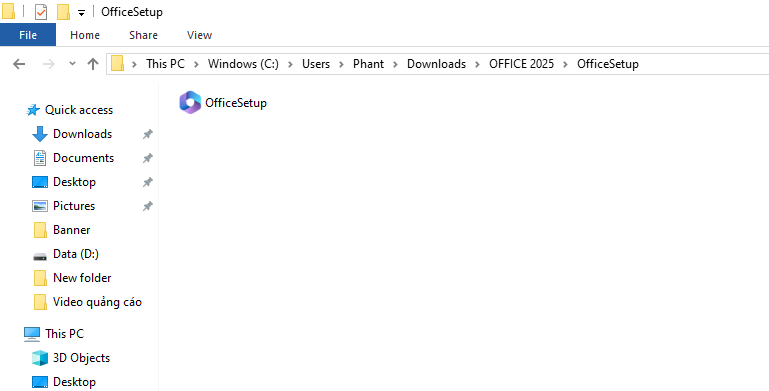Open pinned Desktop under Quick access
Image resolution: width=769 pixels, height=391 pixels.
pyautogui.click(x=74, y=182)
